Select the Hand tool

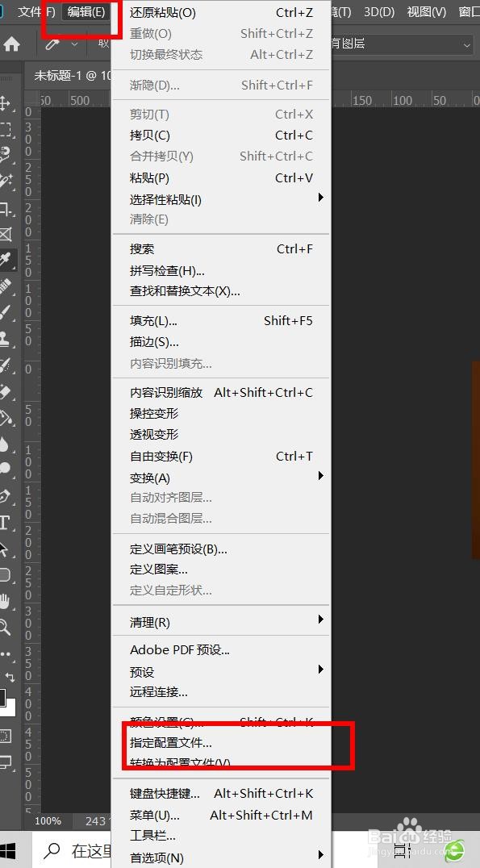point(5,601)
